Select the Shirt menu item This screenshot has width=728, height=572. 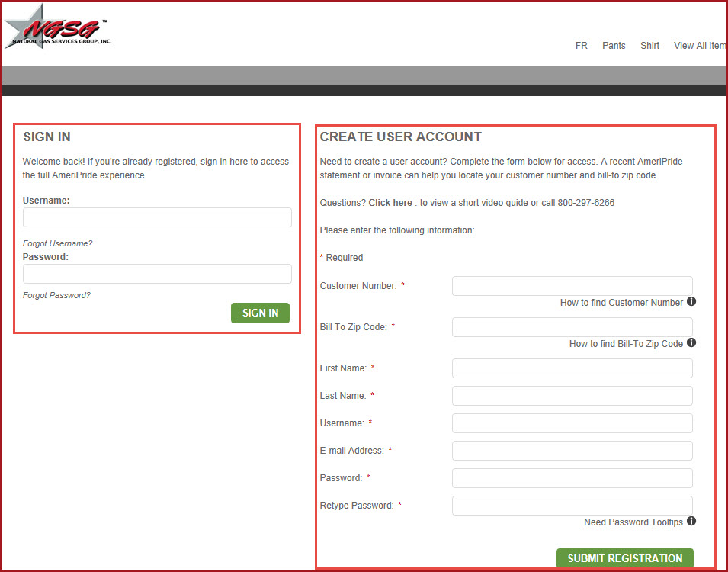pos(649,46)
